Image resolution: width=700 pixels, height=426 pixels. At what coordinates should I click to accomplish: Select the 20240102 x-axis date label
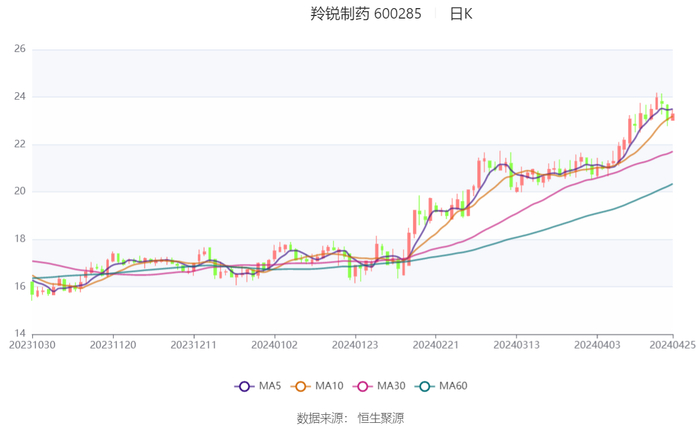tap(274, 345)
